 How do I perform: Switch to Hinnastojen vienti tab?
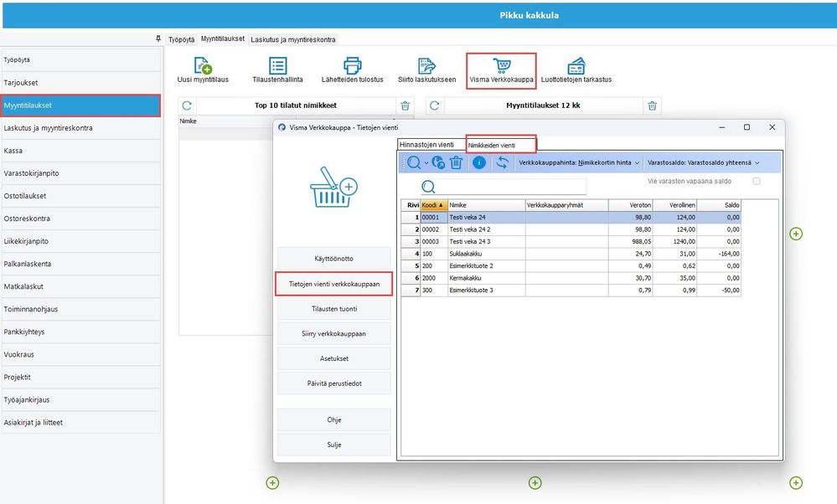(426, 145)
